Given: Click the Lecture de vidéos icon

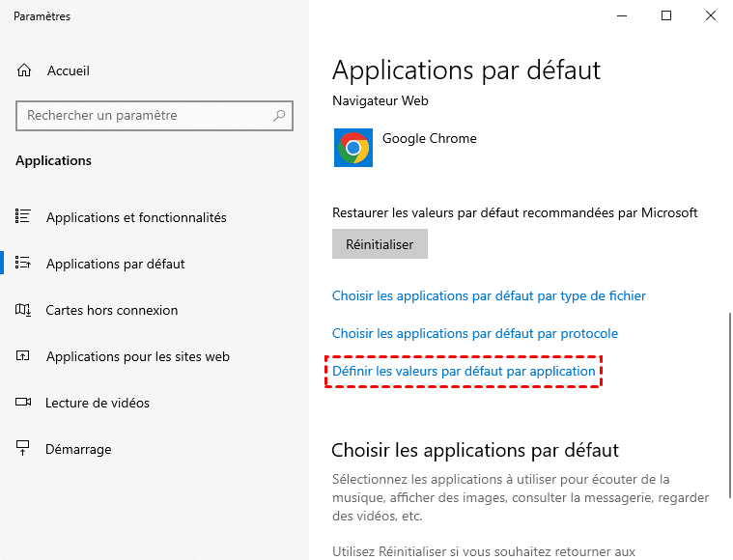Looking at the screenshot, I should tap(24, 403).
